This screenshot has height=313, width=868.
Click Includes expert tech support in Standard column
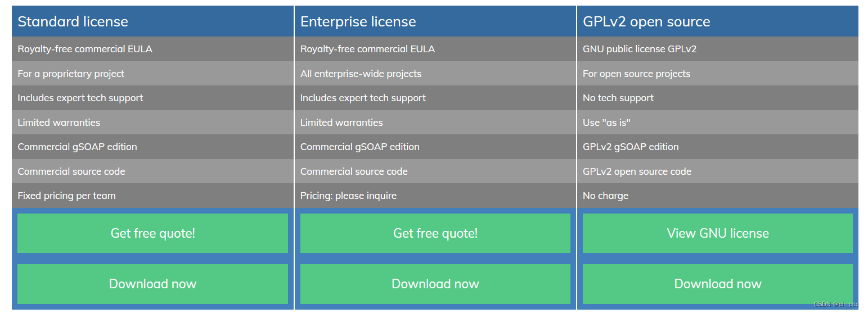(x=152, y=98)
